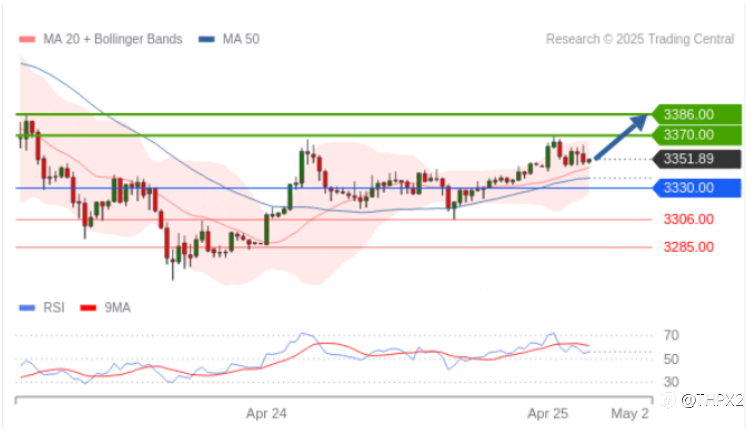The width and height of the screenshot is (753, 430).
Task: Click the MA 50 blue legend swatch
Action: point(206,39)
